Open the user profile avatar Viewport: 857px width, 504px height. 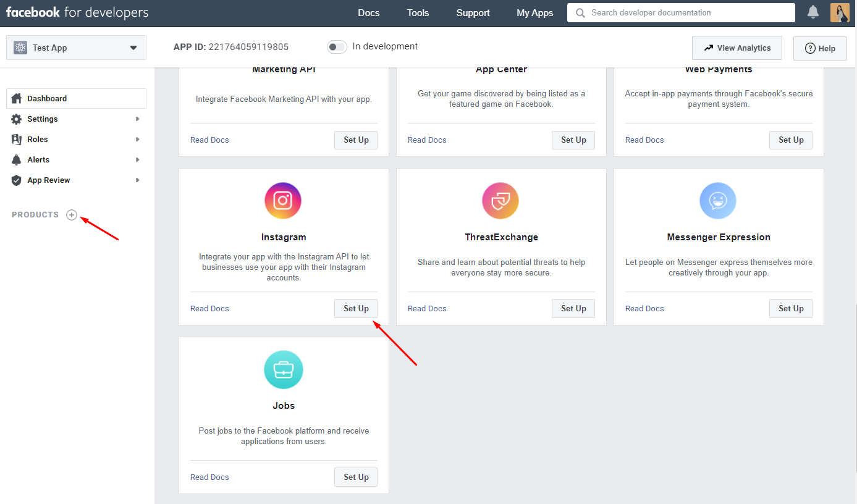click(840, 12)
